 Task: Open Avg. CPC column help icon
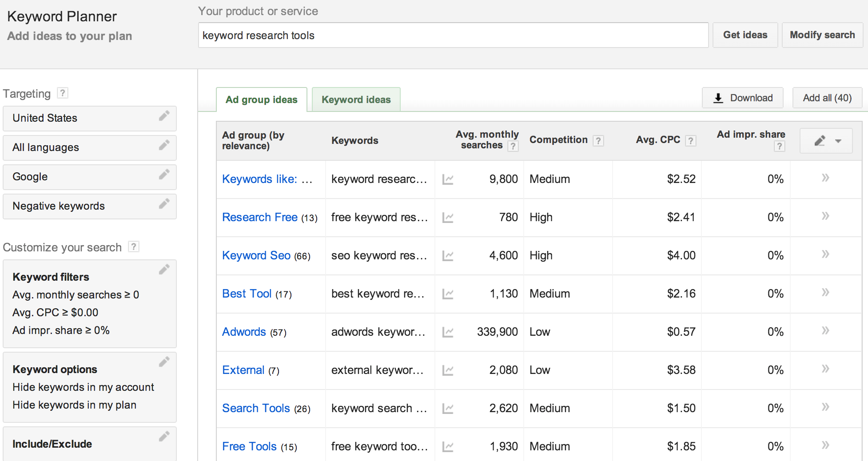[690, 141]
